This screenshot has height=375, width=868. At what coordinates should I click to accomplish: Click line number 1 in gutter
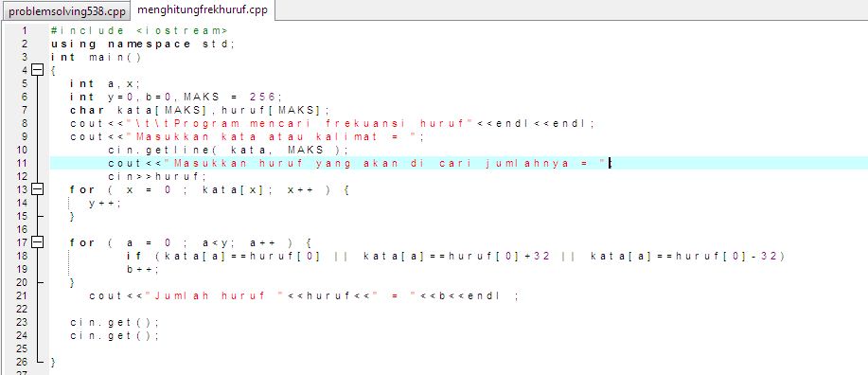25,30
